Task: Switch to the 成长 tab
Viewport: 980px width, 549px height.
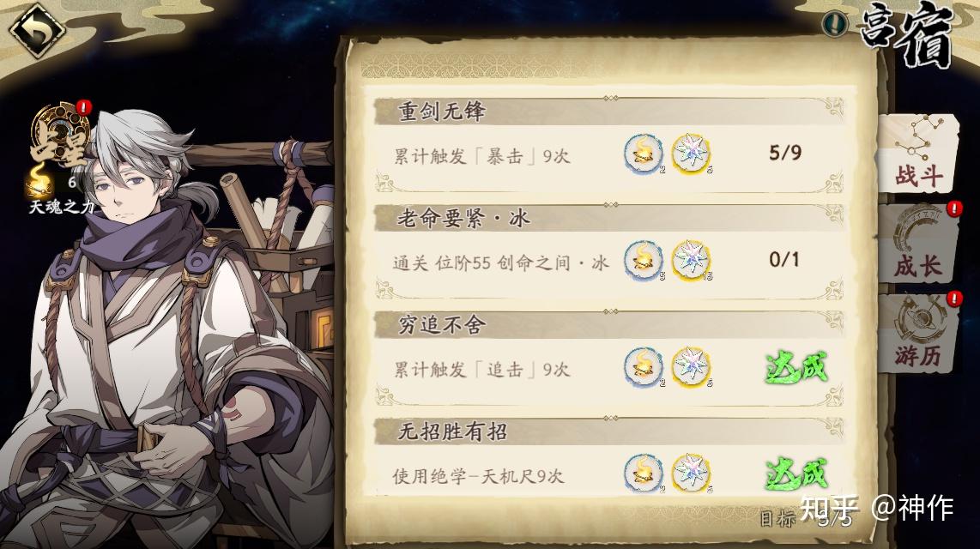Action: pyautogui.click(x=917, y=244)
